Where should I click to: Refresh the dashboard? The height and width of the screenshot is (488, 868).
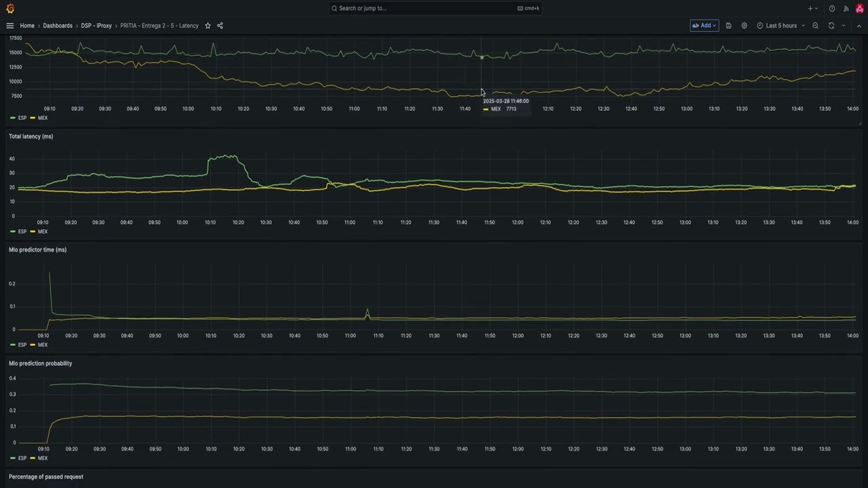(x=831, y=26)
